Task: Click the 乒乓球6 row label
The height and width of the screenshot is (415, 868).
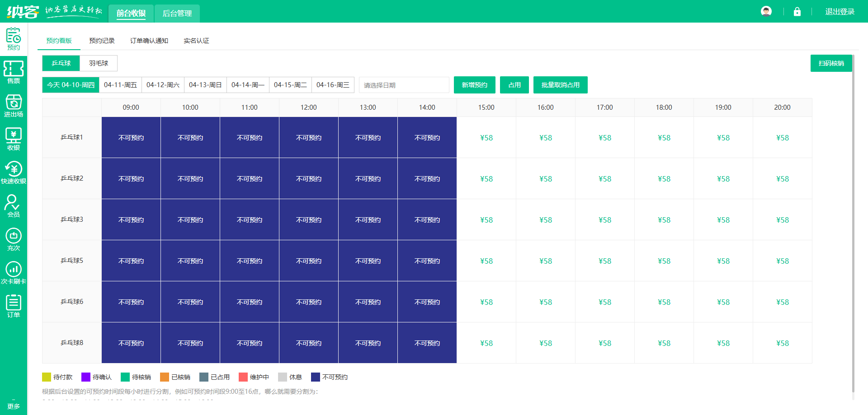Action: tap(72, 302)
